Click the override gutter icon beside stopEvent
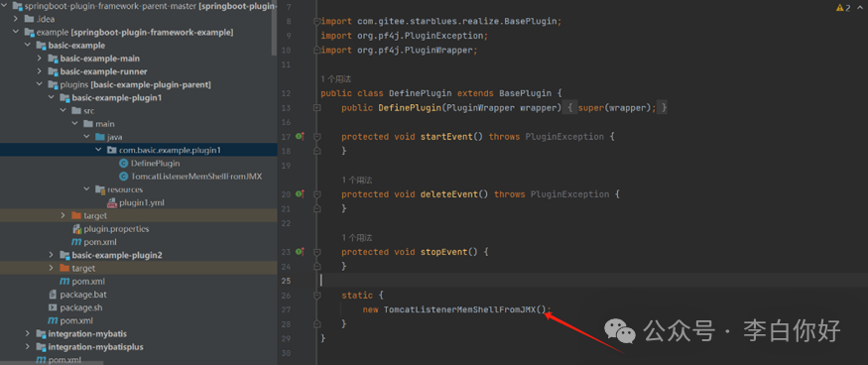Viewport: 868px width, 365px height. pos(300,252)
